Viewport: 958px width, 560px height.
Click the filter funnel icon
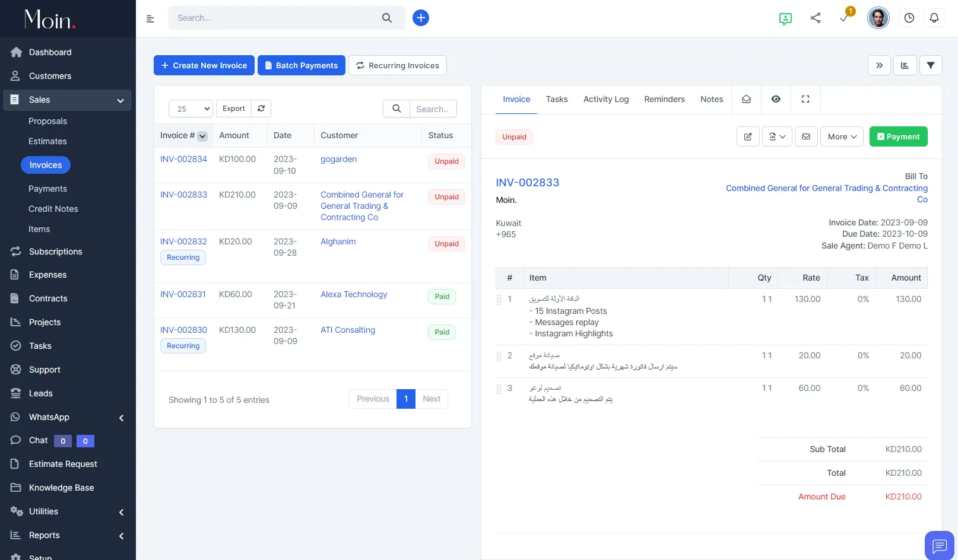931,65
